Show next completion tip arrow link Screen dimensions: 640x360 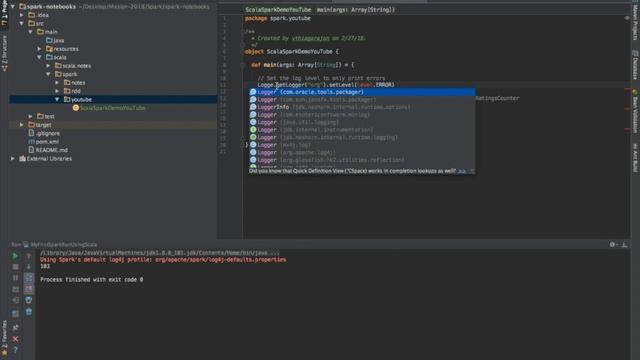[462, 171]
